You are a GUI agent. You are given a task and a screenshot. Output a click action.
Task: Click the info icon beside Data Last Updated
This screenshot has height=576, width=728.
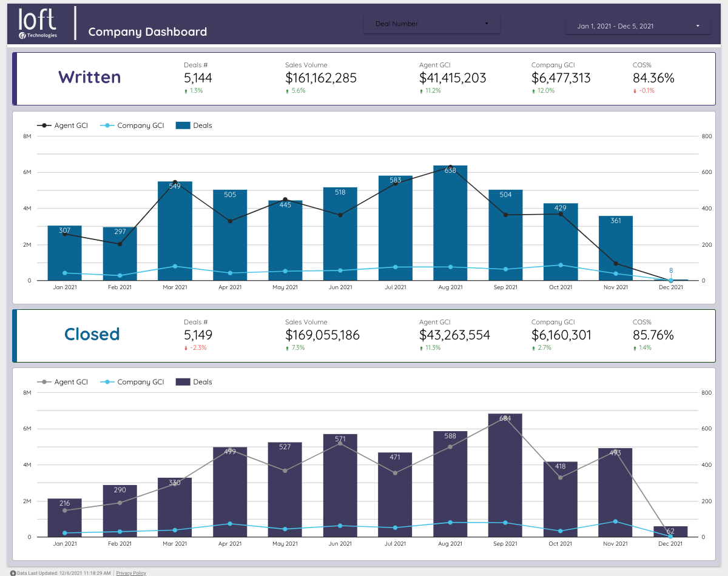point(13,573)
